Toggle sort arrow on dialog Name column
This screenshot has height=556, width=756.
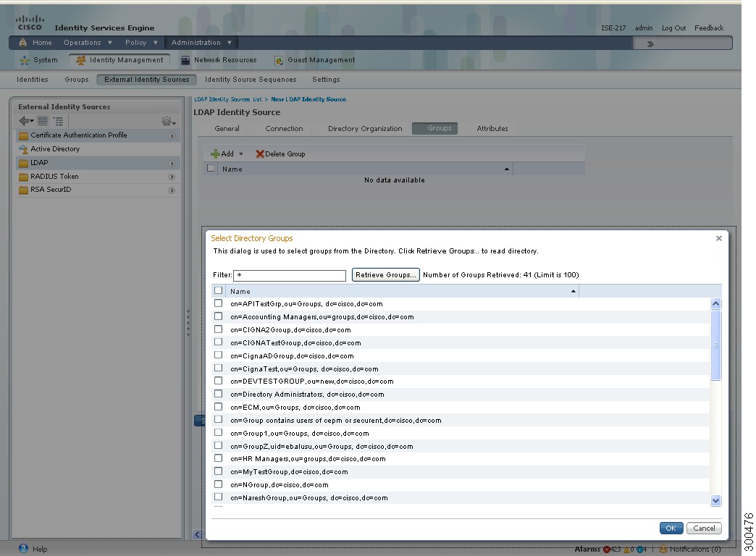574,291
